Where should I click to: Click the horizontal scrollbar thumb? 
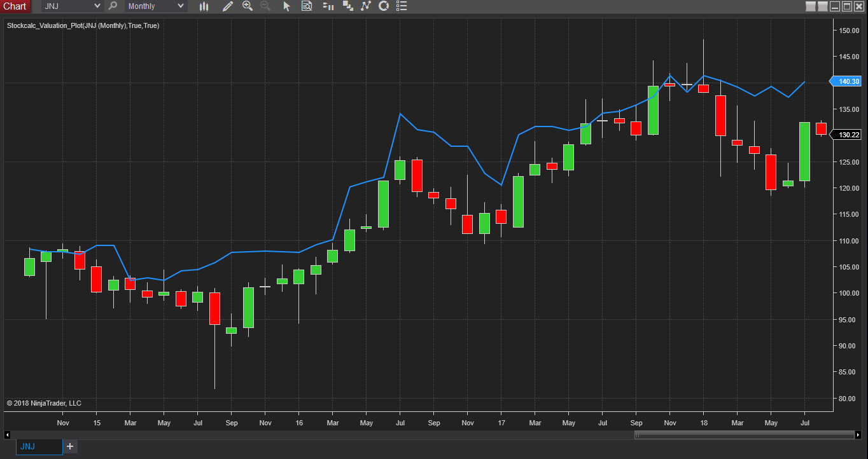pos(743,435)
